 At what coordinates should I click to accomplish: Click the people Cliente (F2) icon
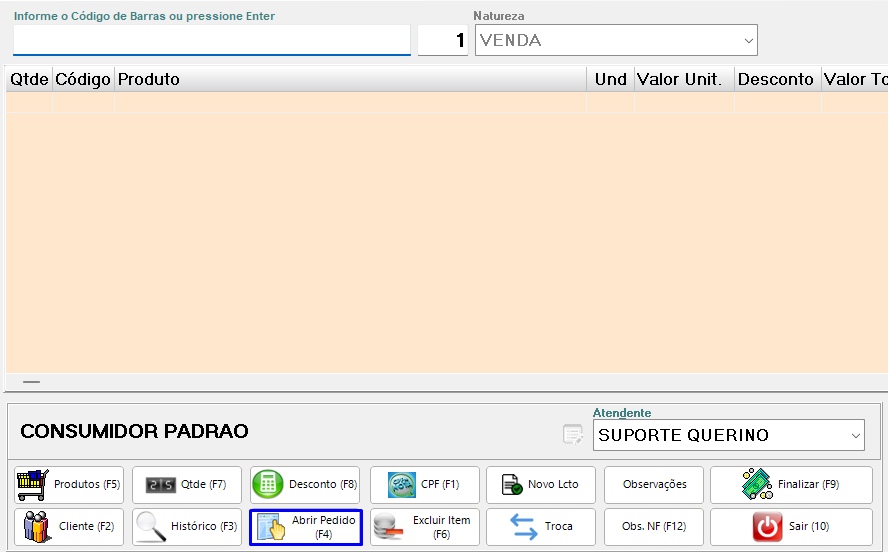click(x=37, y=527)
